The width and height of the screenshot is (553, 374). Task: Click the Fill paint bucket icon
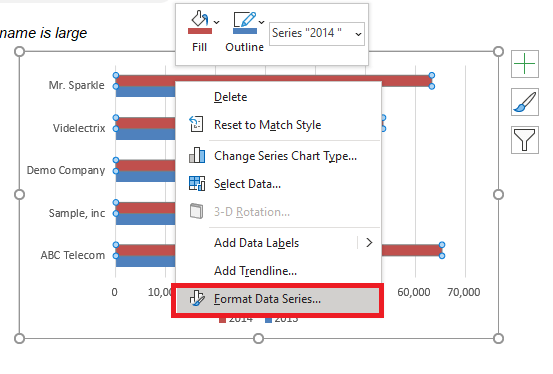199,19
